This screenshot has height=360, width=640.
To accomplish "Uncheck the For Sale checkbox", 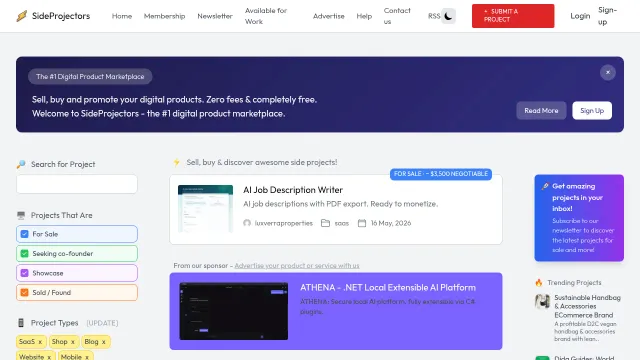I will 24,234.
